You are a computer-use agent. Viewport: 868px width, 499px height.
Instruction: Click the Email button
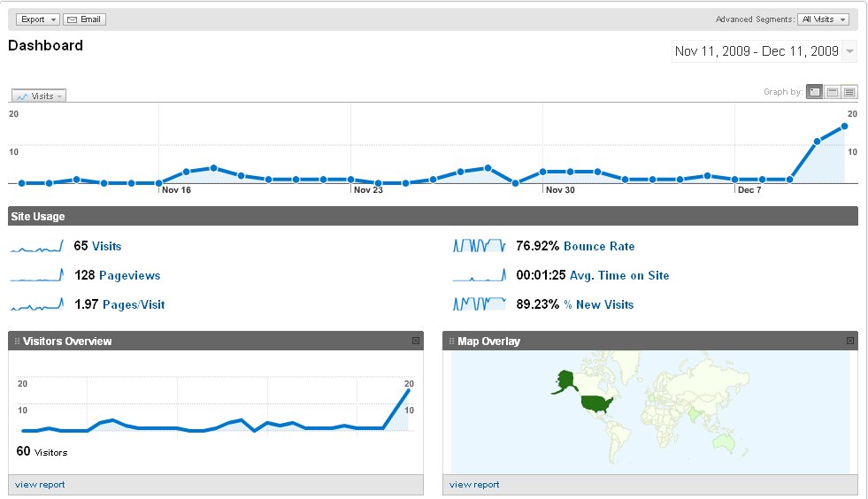[x=84, y=19]
